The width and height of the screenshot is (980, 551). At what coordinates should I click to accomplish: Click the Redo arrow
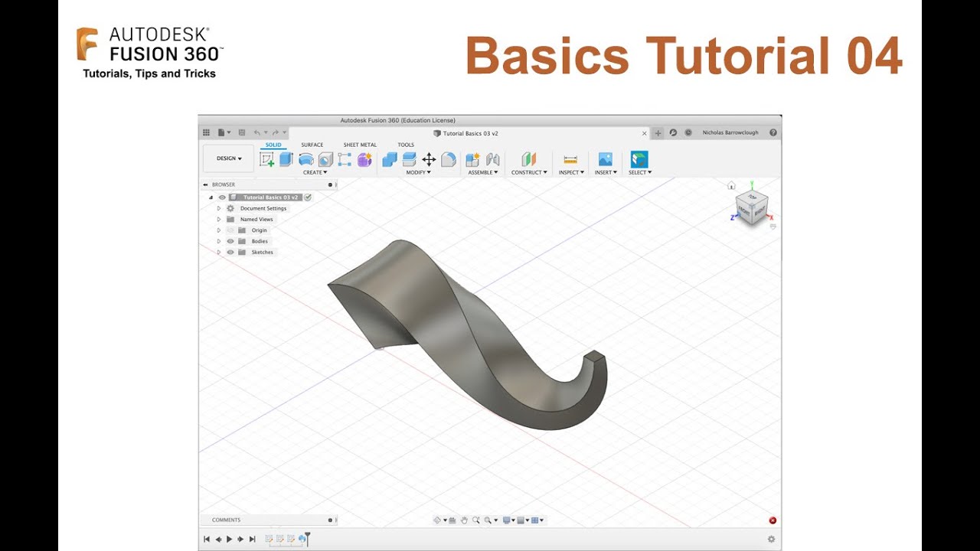tap(276, 132)
